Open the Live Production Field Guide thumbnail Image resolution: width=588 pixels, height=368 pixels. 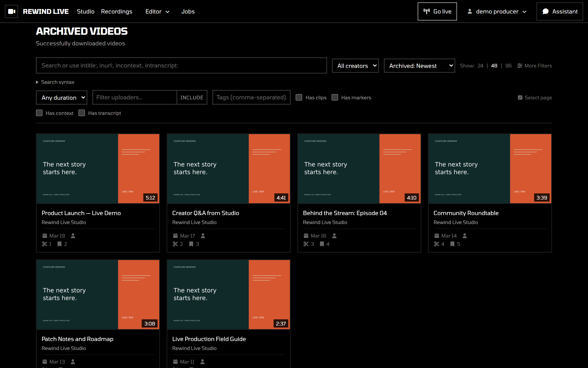[229, 295]
